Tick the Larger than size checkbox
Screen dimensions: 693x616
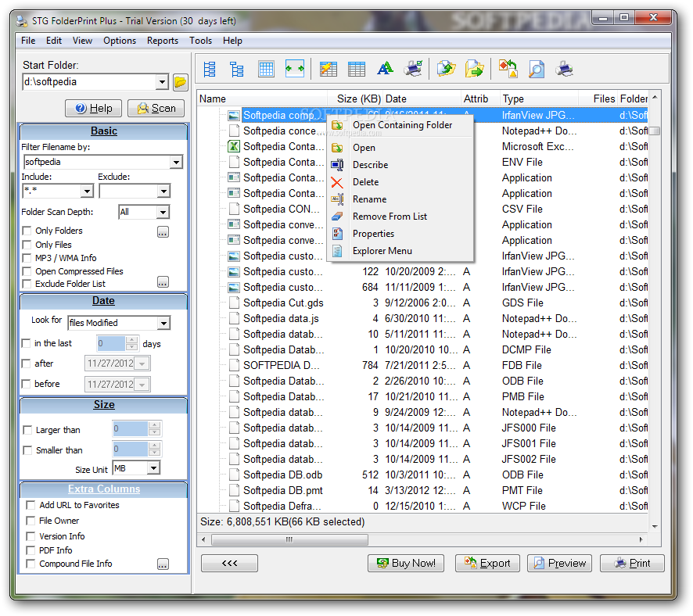point(27,430)
